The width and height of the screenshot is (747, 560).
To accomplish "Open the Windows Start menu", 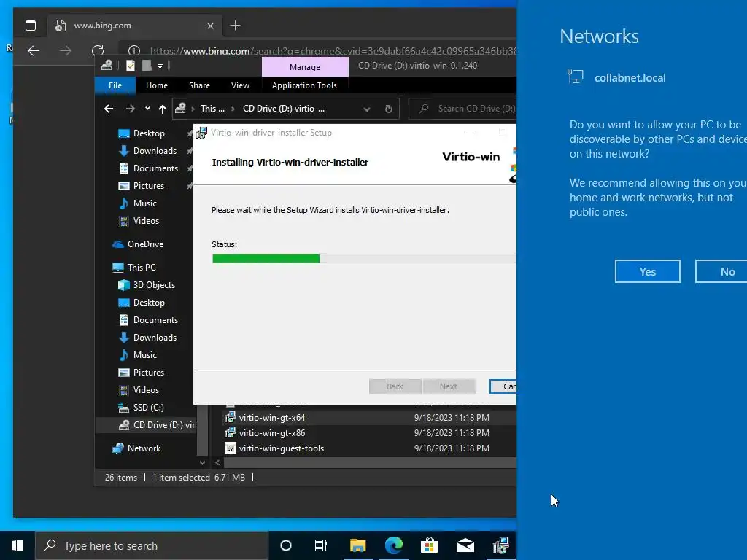I will [18, 545].
